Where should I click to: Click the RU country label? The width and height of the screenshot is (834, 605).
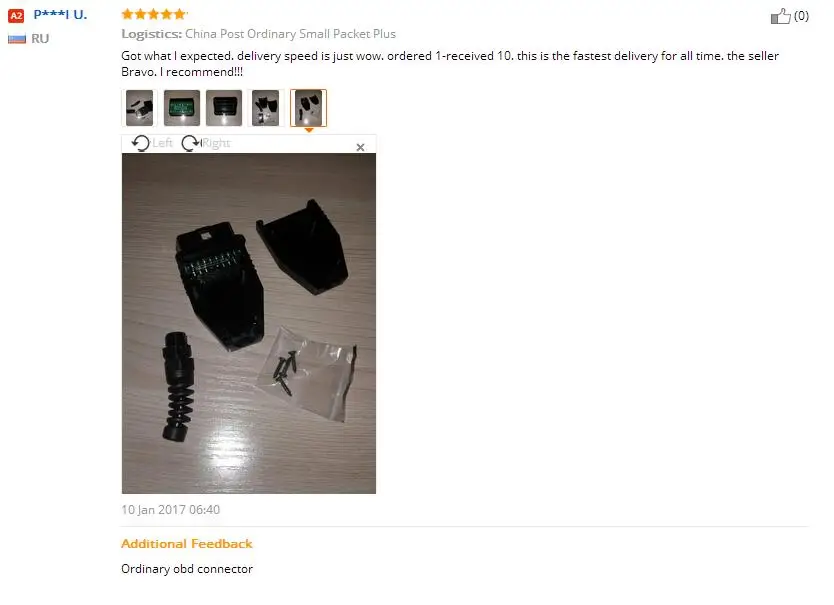point(40,39)
